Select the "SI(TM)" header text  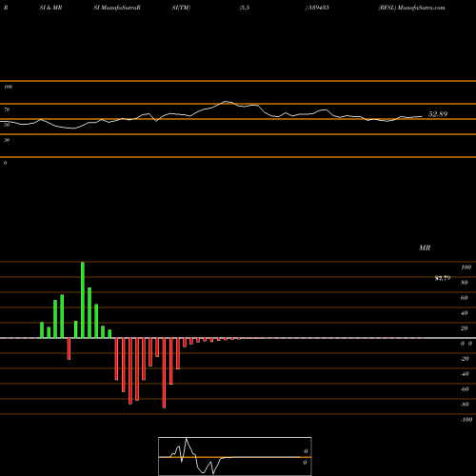(181, 8)
